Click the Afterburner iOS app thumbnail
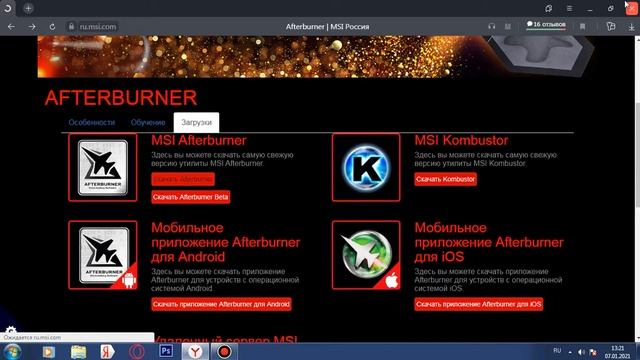 click(366, 255)
